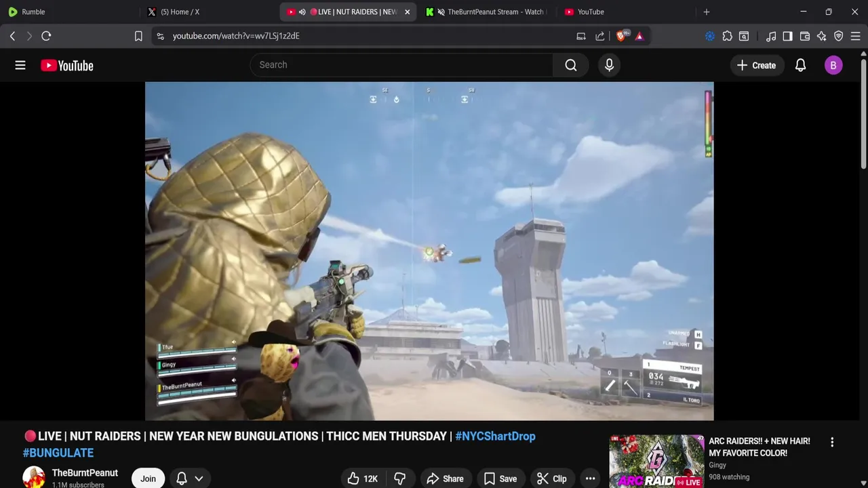Go back to previous page

click(x=12, y=36)
